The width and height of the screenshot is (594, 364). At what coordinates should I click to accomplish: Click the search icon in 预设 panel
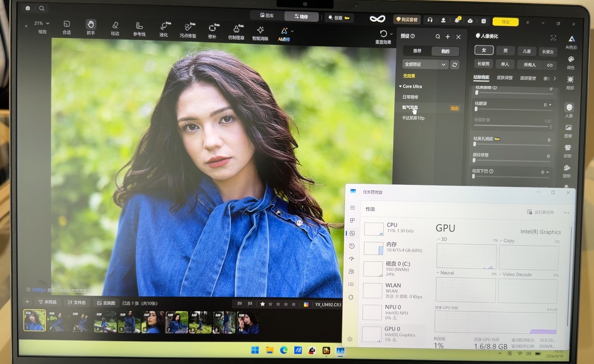[438, 36]
